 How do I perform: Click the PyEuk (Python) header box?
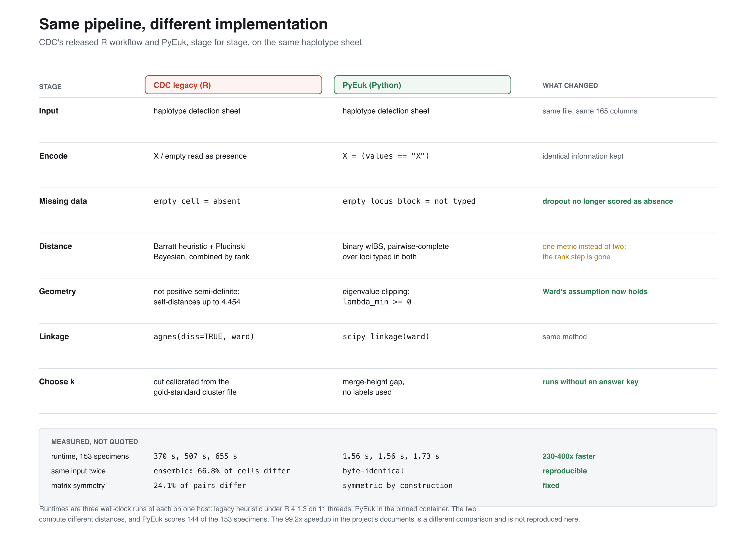click(422, 85)
